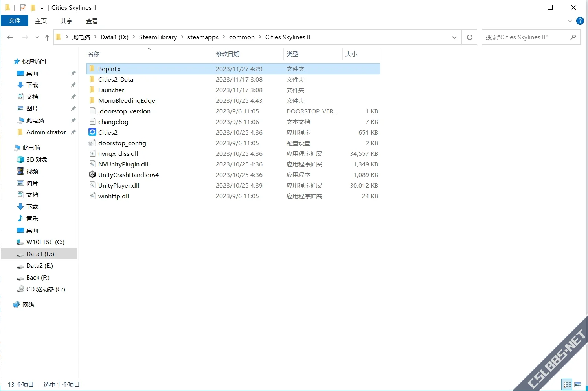588x391 pixels.
Task: Select the .doorstop_version file
Action: 124,111
